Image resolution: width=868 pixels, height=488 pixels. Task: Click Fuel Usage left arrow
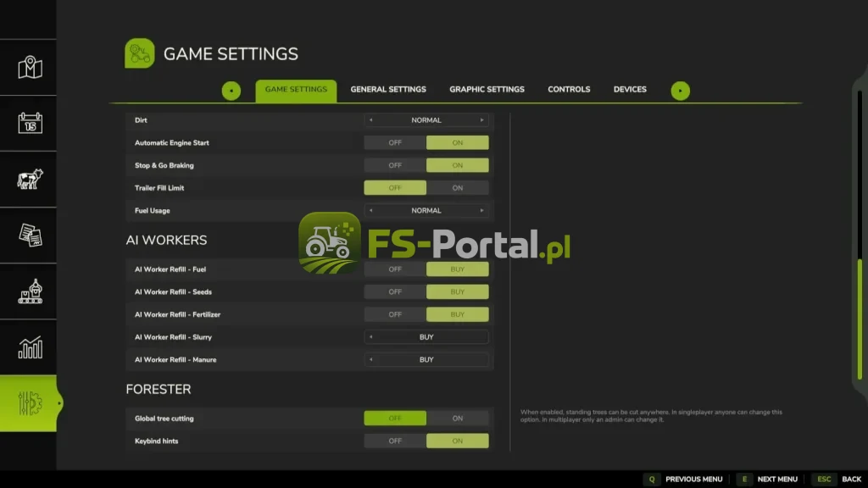(x=371, y=211)
